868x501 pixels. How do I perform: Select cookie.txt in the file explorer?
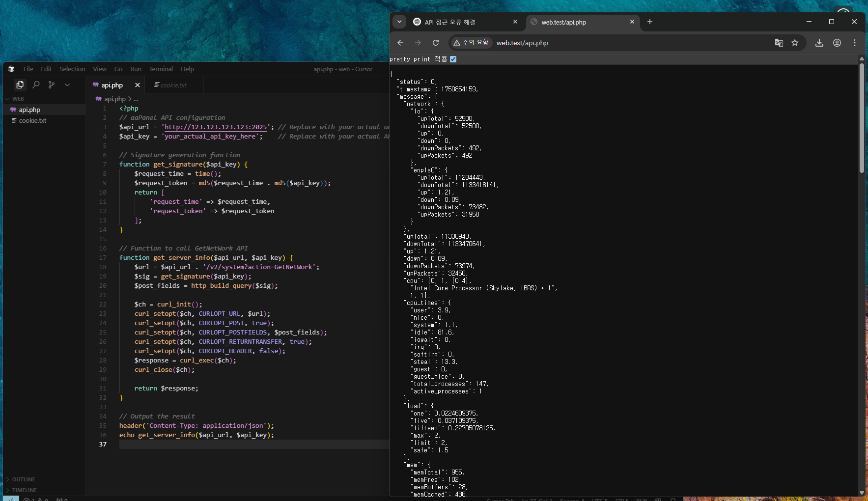coord(32,121)
